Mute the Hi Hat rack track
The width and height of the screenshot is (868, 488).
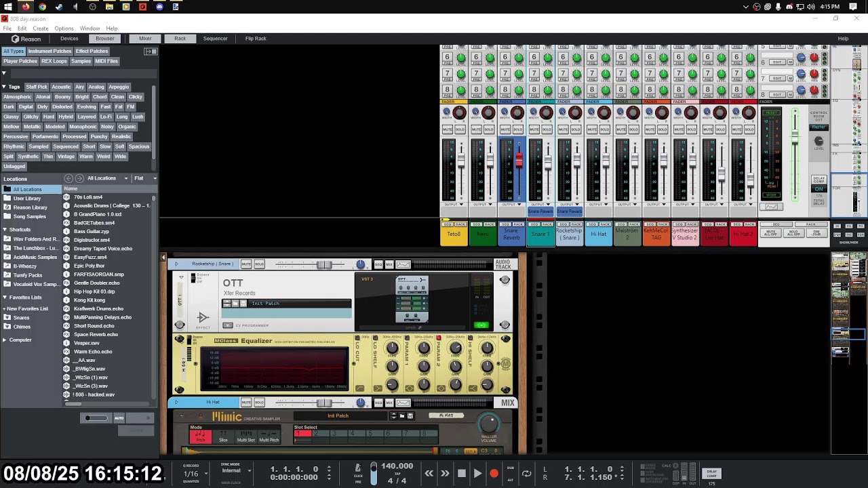tap(246, 403)
